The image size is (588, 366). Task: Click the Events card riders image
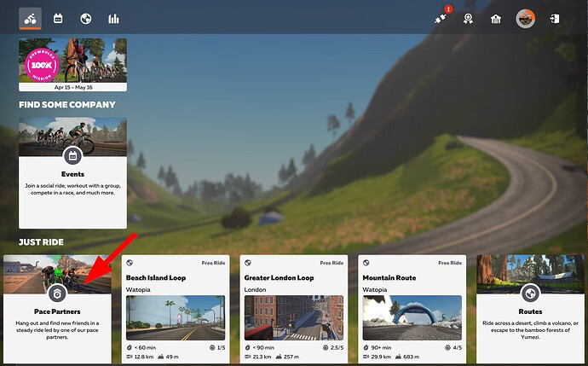[72, 137]
